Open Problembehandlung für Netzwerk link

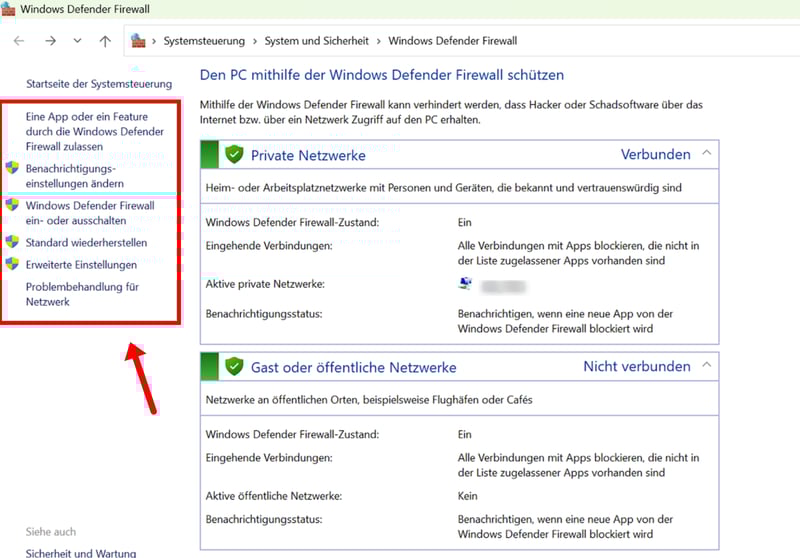pos(82,294)
